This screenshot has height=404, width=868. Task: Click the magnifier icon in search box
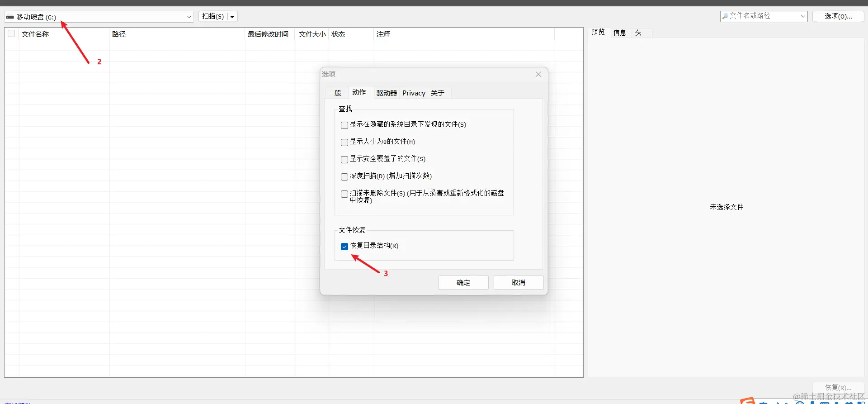point(725,16)
